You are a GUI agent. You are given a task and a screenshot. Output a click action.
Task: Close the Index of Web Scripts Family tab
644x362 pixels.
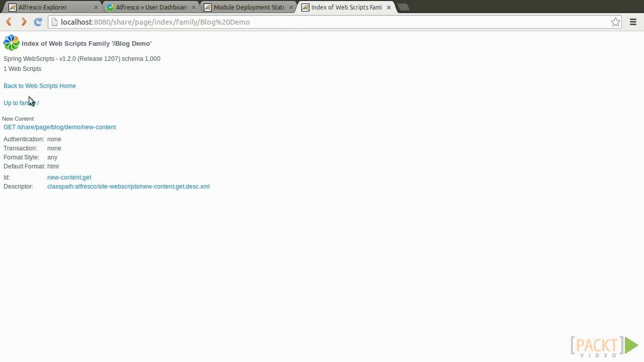(388, 8)
